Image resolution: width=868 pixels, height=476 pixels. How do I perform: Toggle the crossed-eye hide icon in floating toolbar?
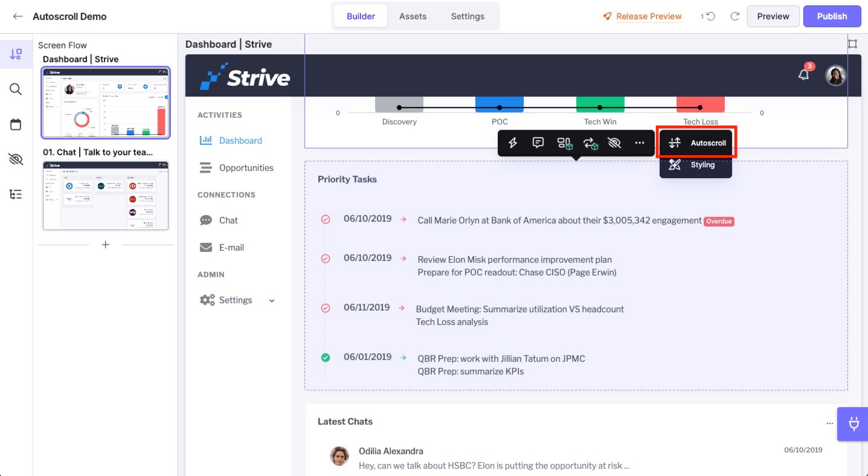[x=614, y=143]
